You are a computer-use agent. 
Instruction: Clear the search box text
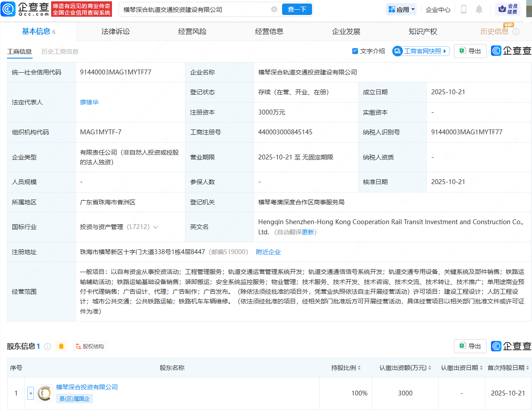pos(274,9)
